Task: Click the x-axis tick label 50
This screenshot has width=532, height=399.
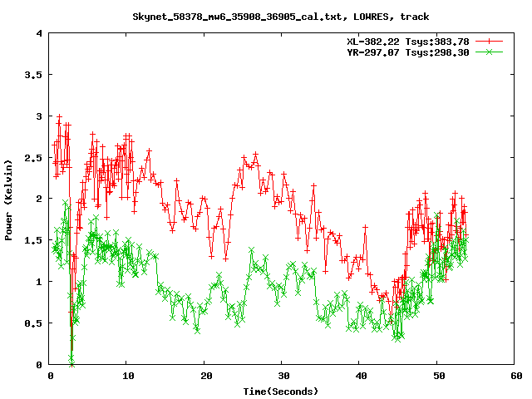Action: [439, 376]
